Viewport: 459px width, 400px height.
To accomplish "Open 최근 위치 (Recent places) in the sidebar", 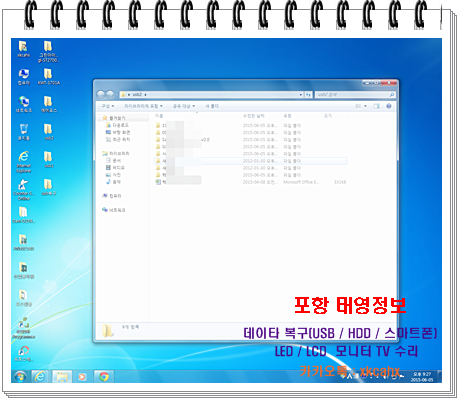I will [118, 139].
